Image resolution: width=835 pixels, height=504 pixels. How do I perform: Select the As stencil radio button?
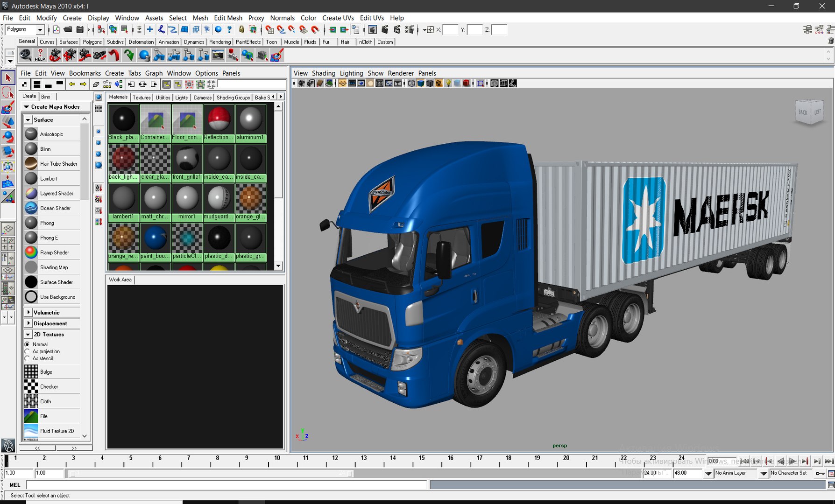click(x=28, y=358)
